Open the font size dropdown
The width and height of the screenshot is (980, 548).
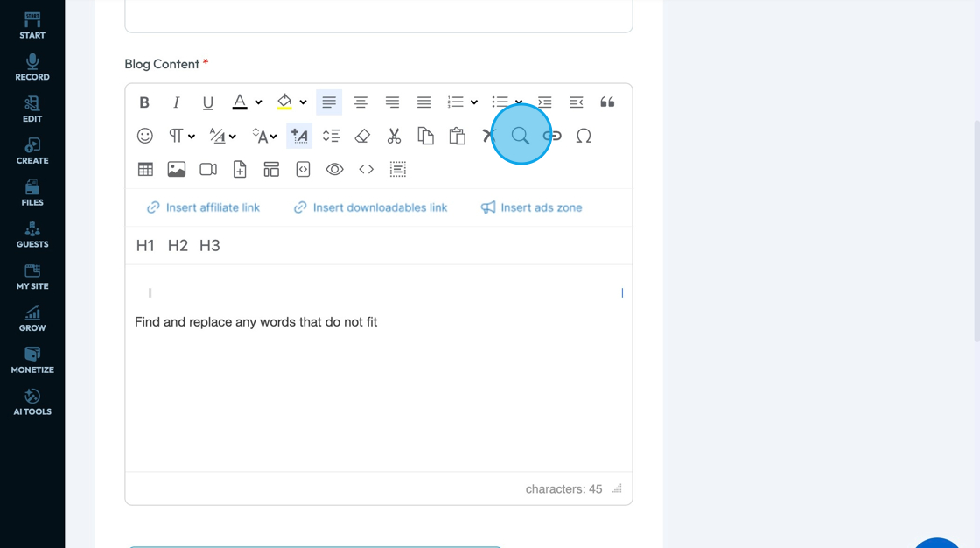[x=264, y=136]
